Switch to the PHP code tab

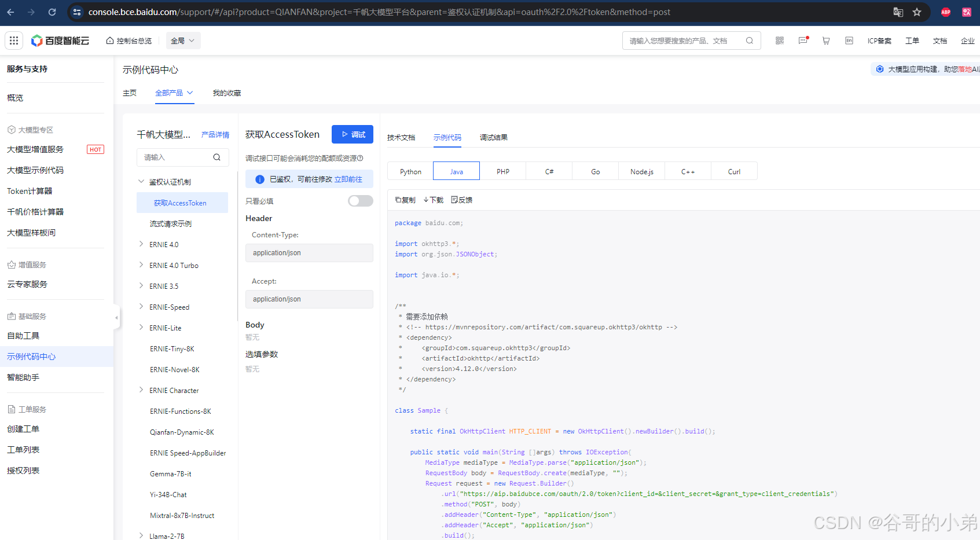pyautogui.click(x=503, y=171)
